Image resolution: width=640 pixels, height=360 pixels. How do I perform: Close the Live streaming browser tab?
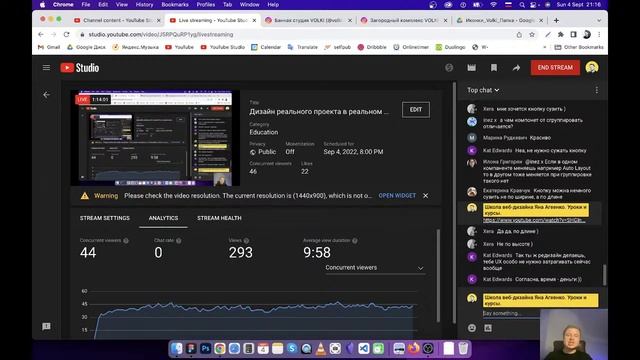pos(255,20)
